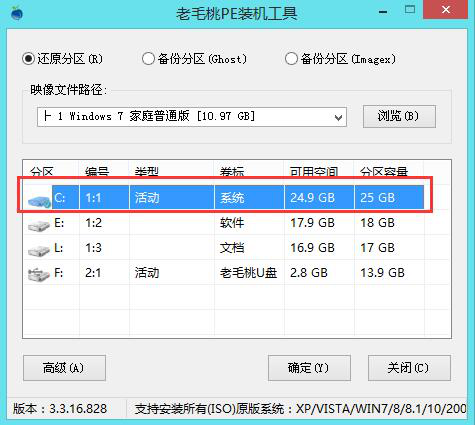
Task: Click the 活动 type cell in C: row
Action: click(147, 198)
